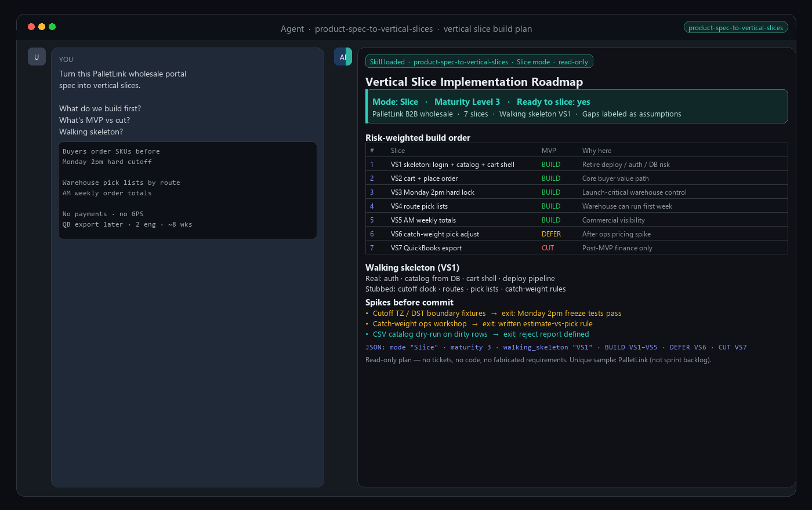Screen dimensions: 812x510
Task: Select row 'VS5 AM weekly totals'
Action: coord(577,220)
